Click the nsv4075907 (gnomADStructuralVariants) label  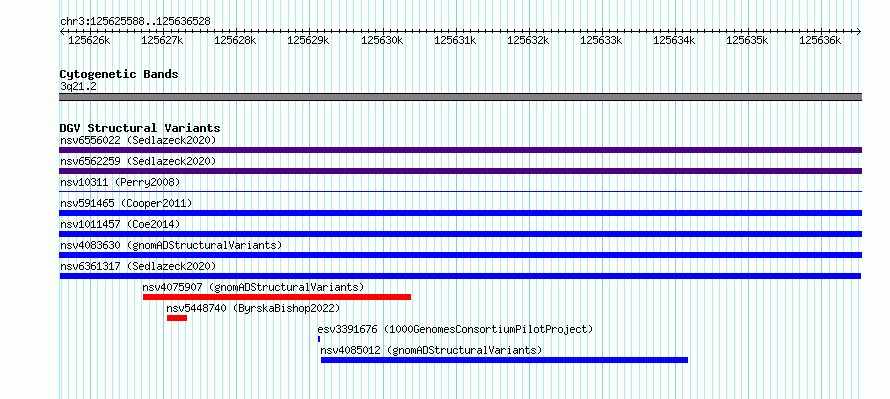point(253,287)
